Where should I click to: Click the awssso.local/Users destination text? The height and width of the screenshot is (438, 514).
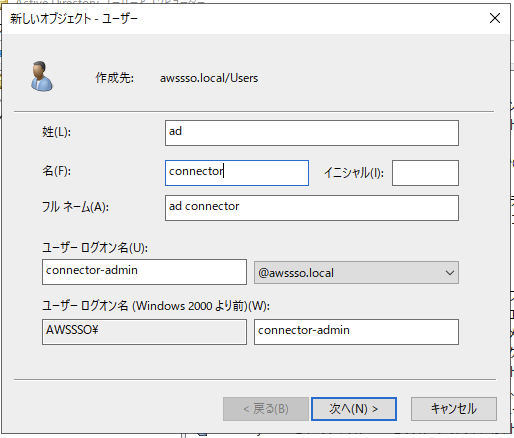pos(209,78)
